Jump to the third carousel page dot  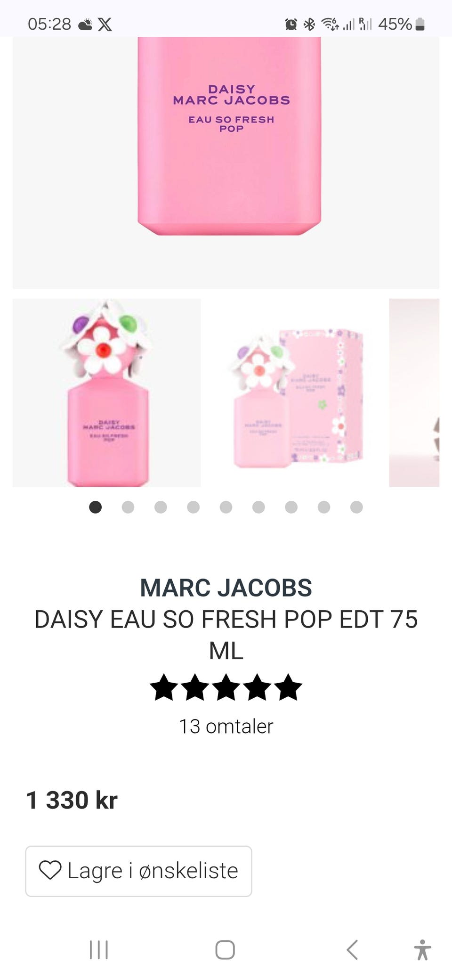[161, 507]
